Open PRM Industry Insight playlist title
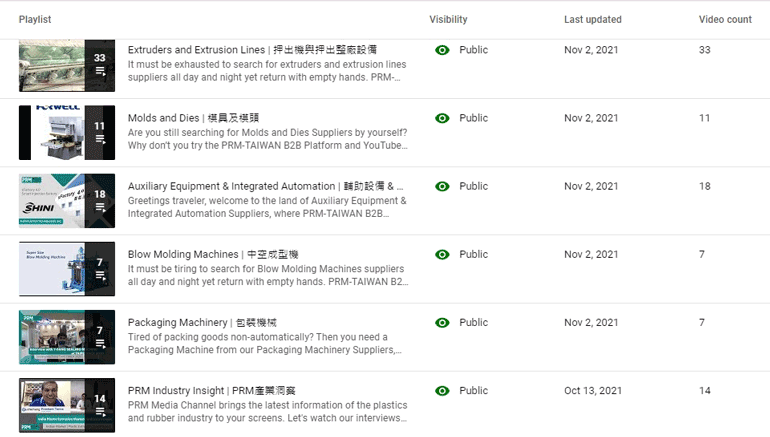The width and height of the screenshot is (770, 437). 212,391
